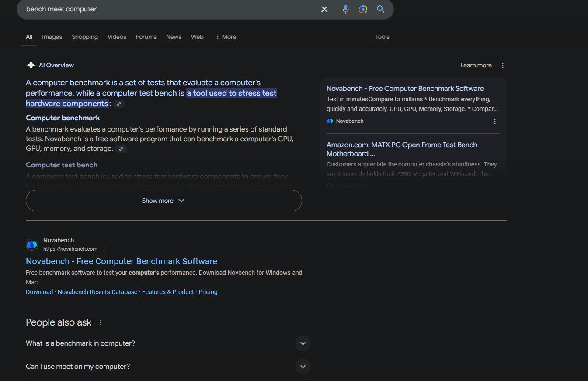Expand AI Overview with Show more
This screenshot has height=381, width=588.
(x=164, y=201)
